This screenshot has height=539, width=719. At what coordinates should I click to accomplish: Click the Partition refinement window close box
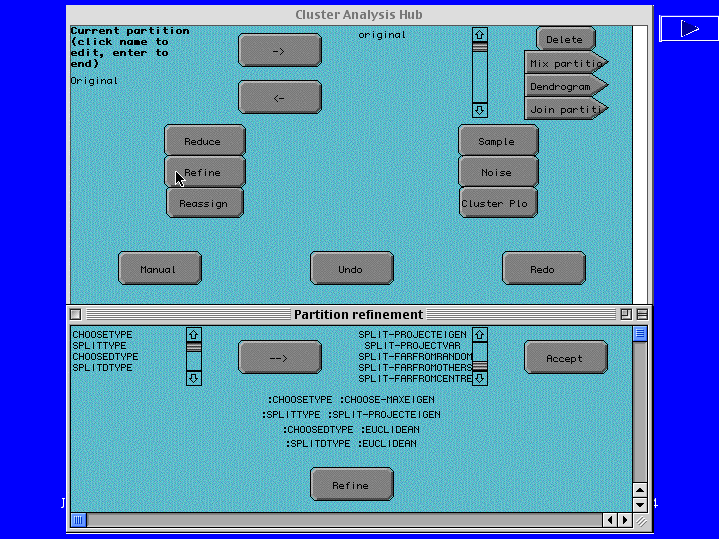pos(75,314)
